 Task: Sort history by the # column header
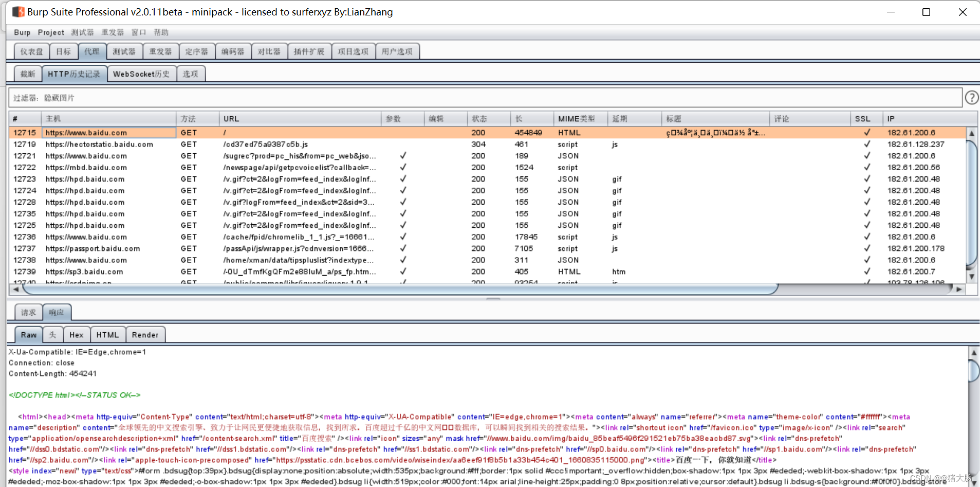coord(25,119)
